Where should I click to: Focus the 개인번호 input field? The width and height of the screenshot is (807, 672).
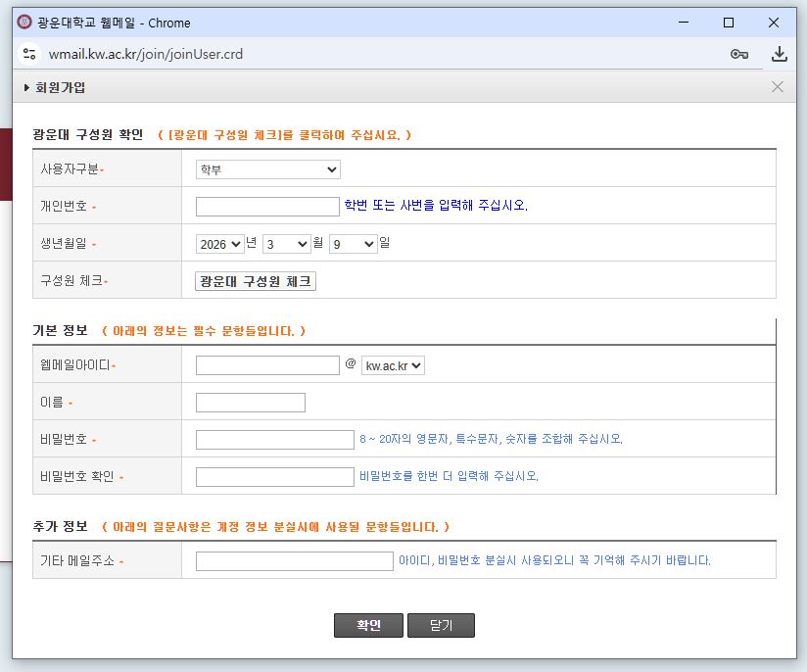(267, 206)
